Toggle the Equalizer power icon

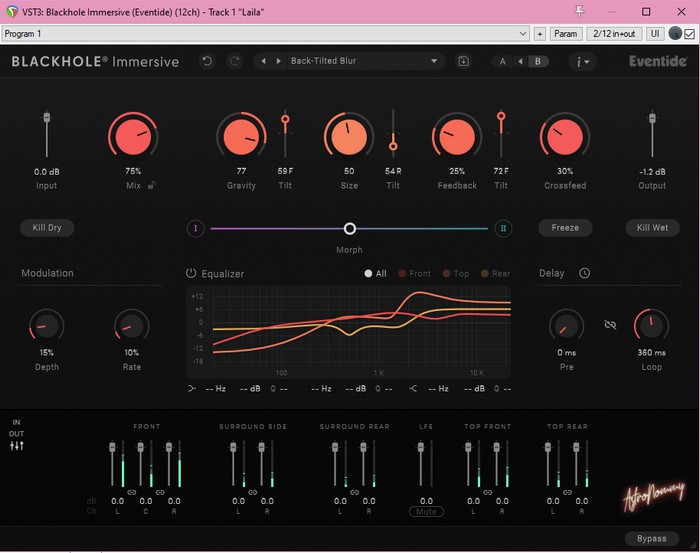pos(191,273)
